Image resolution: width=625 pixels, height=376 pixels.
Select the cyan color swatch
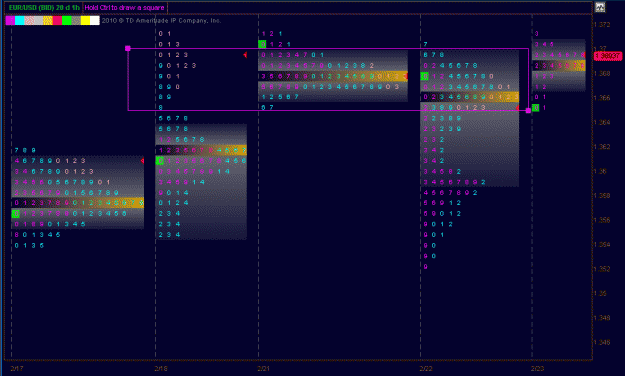20,20
